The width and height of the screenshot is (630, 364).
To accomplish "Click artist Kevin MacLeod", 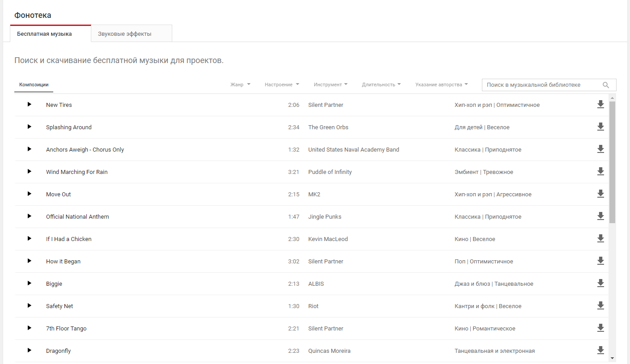I will click(328, 239).
